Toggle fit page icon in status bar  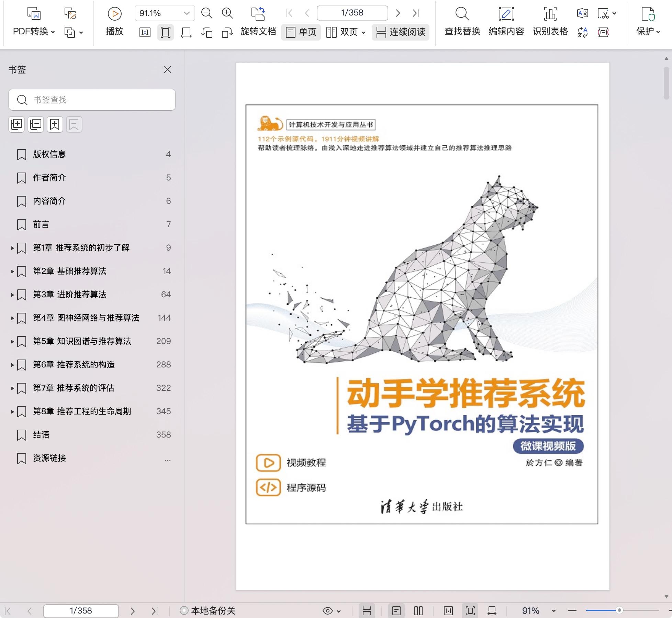470,611
